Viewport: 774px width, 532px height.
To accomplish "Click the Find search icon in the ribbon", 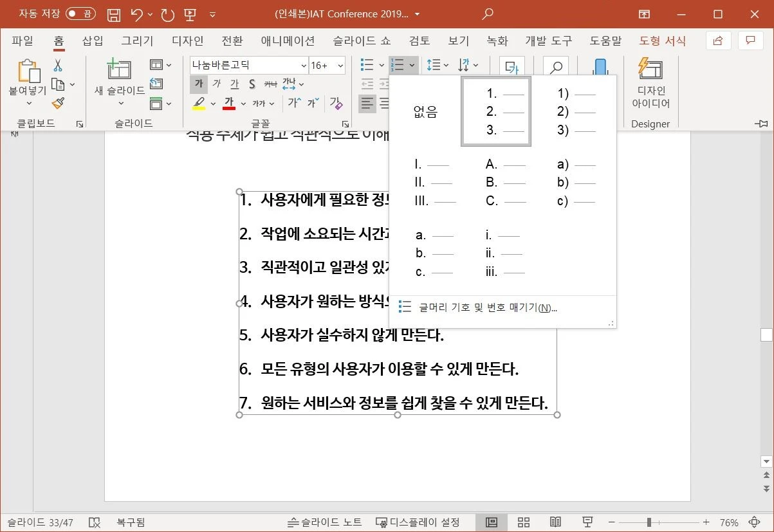I will click(555, 67).
